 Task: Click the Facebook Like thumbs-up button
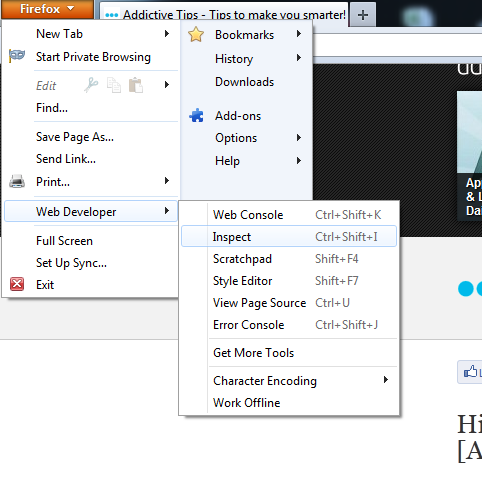coord(470,372)
